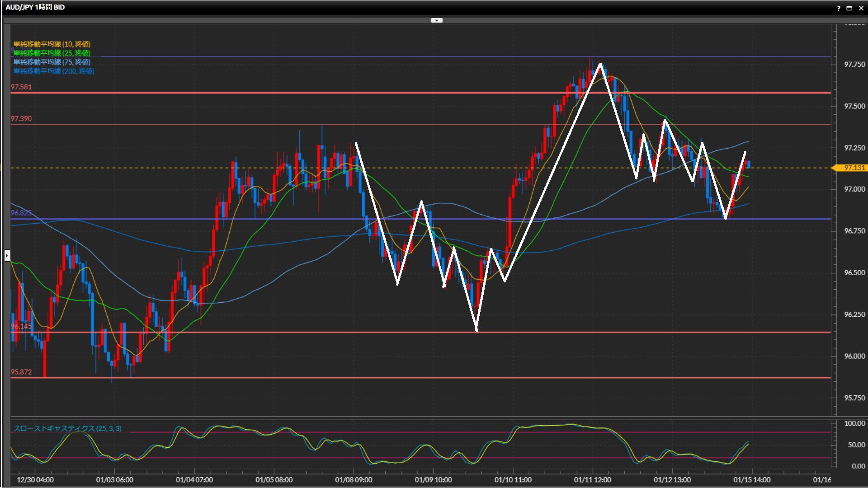Click the 200-period moving average legend
868x488 pixels.
click(54, 71)
